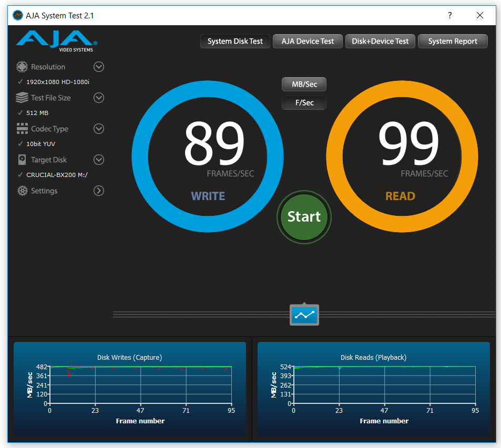Click the Test File Size label

click(51, 98)
